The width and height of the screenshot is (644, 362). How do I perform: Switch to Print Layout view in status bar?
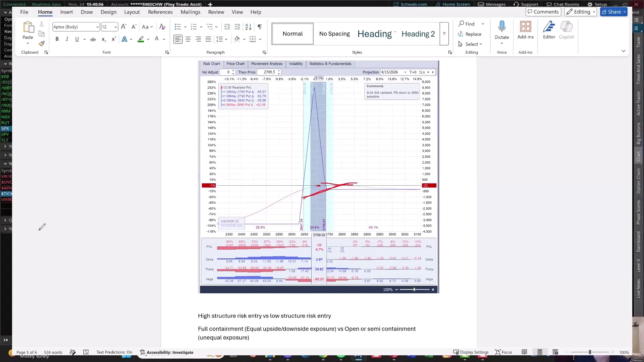tap(540, 352)
